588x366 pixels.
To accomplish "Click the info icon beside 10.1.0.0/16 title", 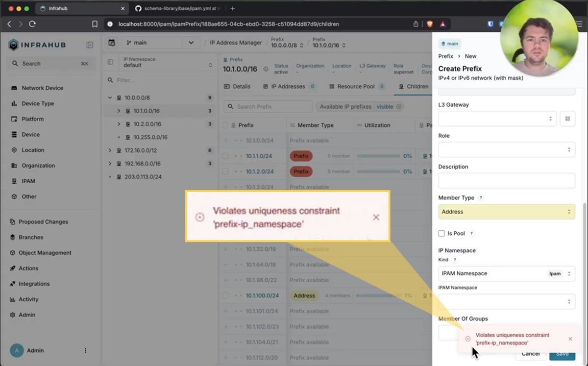I will click(266, 69).
